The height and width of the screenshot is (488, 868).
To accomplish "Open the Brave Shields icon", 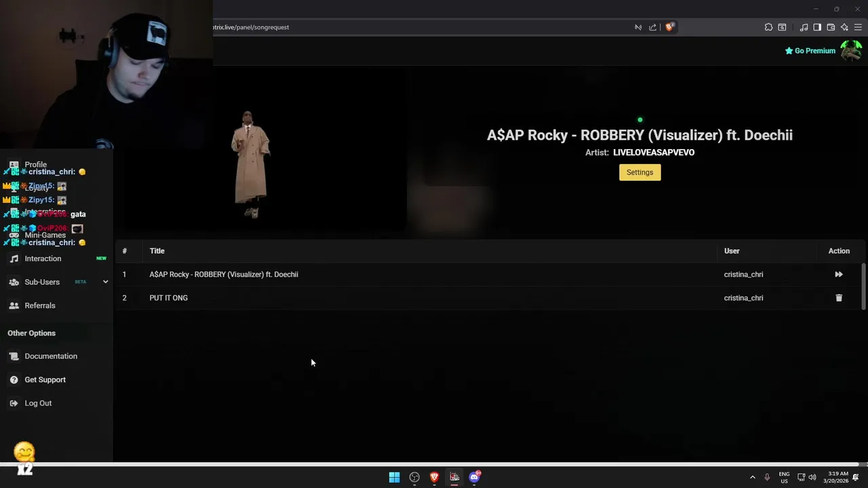I will (x=669, y=27).
